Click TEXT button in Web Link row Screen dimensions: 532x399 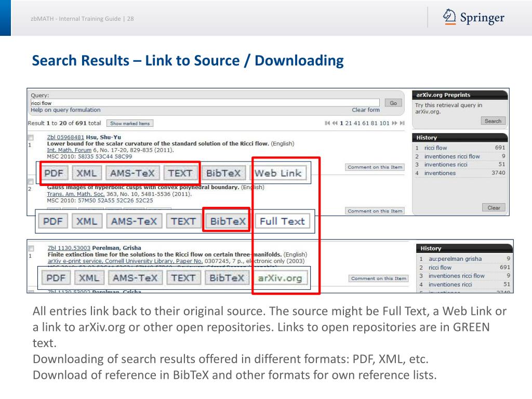click(x=180, y=173)
